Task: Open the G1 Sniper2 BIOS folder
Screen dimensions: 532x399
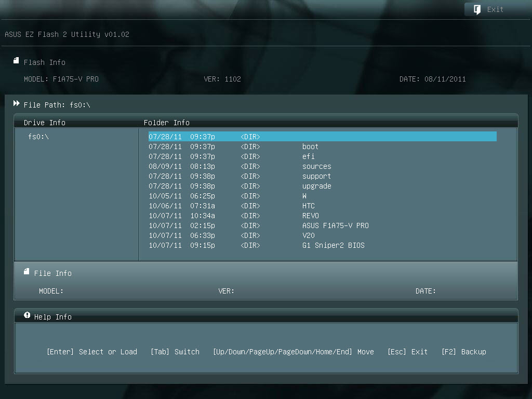Action: [x=333, y=245]
